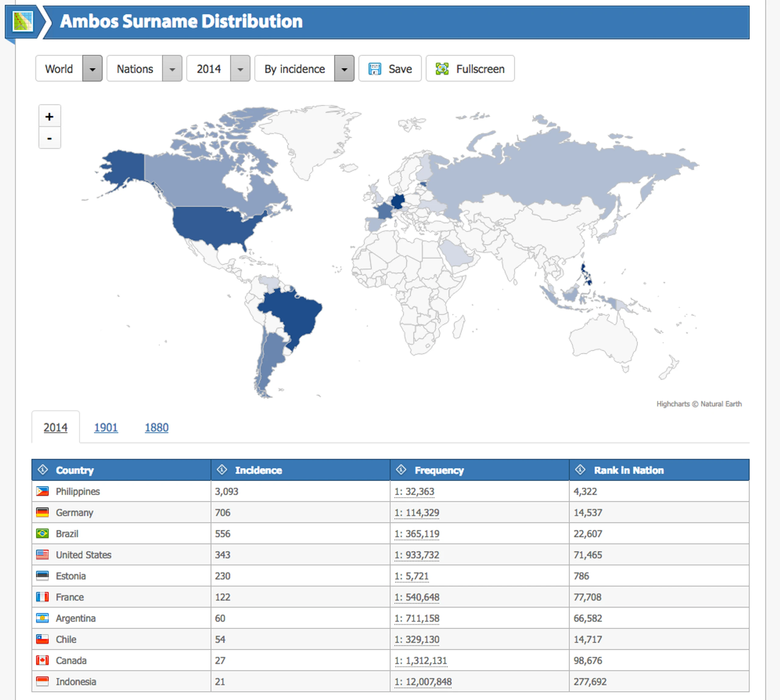Image resolution: width=780 pixels, height=700 pixels.
Task: Open the World region dropdown
Action: point(92,69)
